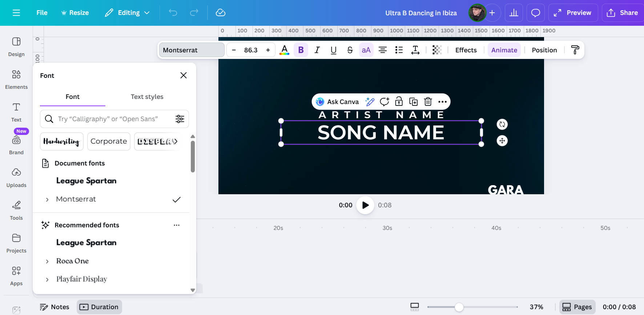Open the Animate panel
The height and width of the screenshot is (315, 644).
(x=504, y=50)
